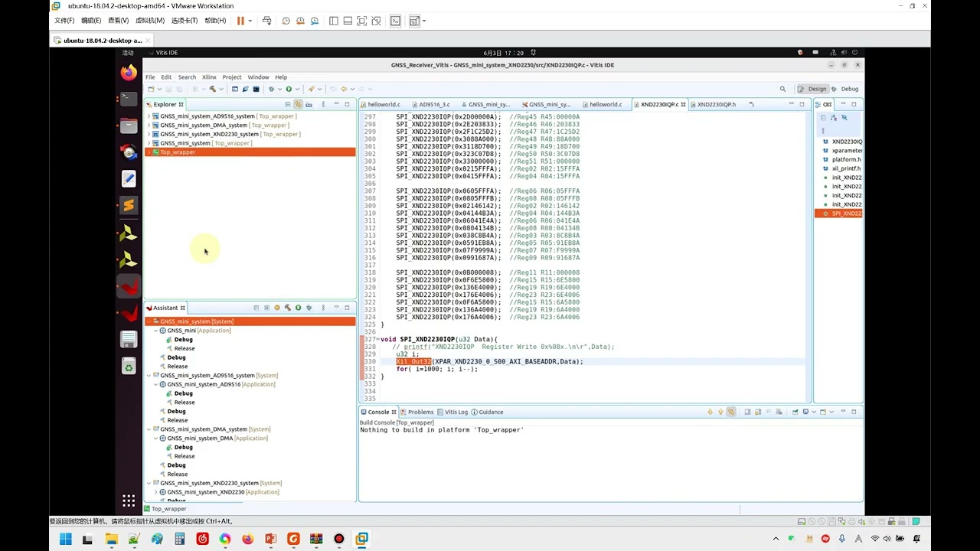The width and height of the screenshot is (980, 551).
Task: Expand the Top_wrapper platform in Explorer
Action: (x=149, y=152)
